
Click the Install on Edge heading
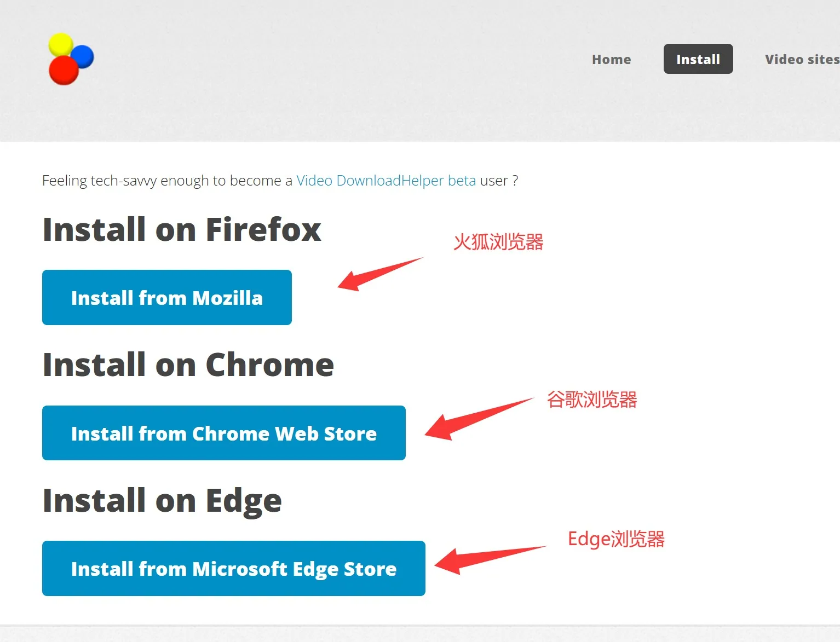(162, 500)
